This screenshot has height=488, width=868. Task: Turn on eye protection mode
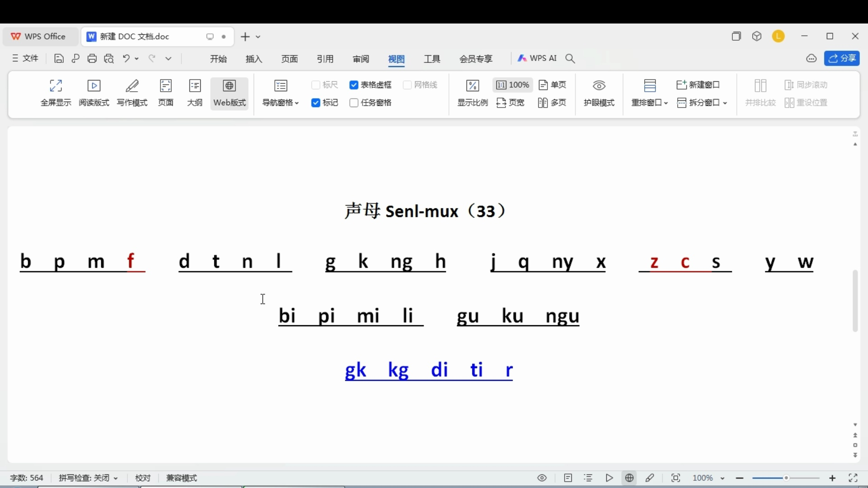pyautogui.click(x=599, y=93)
